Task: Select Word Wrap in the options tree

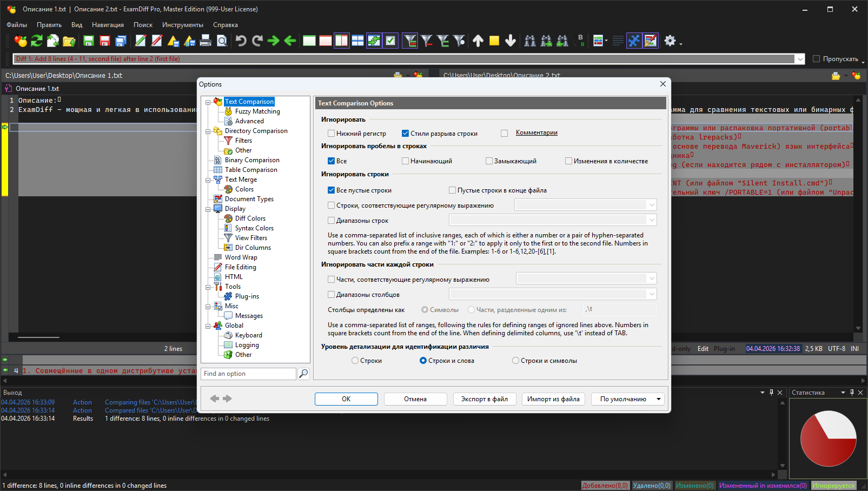Action: (241, 257)
